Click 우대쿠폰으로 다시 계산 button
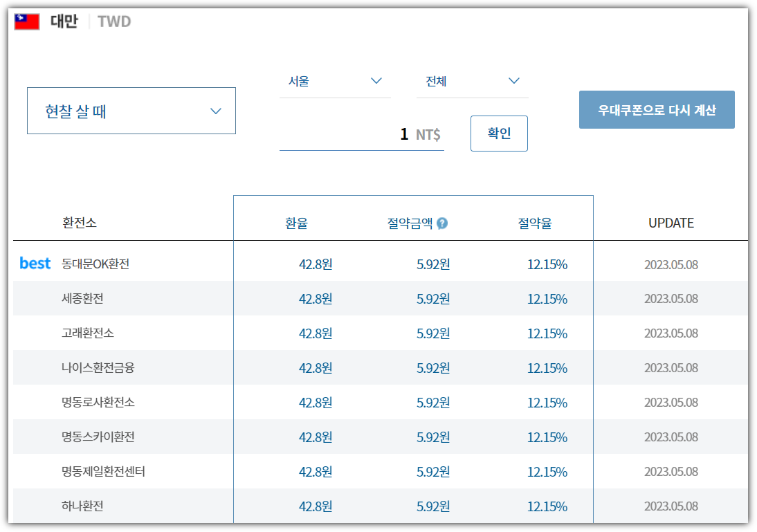The image size is (757, 532). tap(657, 109)
